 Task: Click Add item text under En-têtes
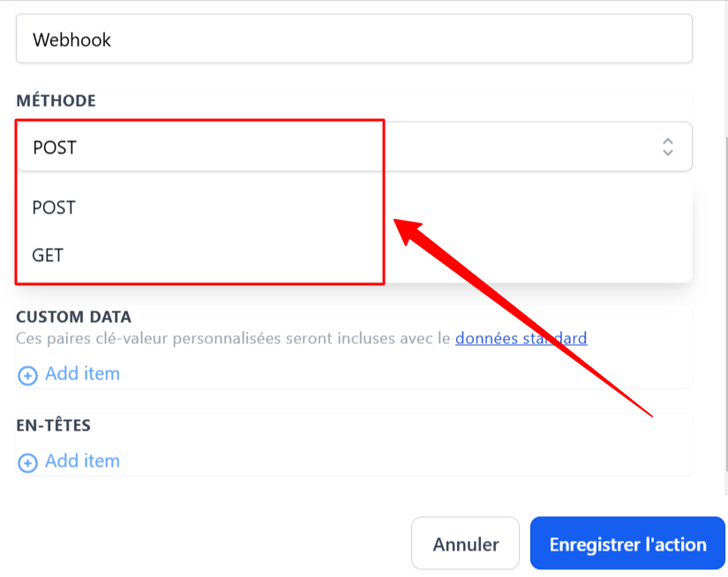[x=82, y=461]
